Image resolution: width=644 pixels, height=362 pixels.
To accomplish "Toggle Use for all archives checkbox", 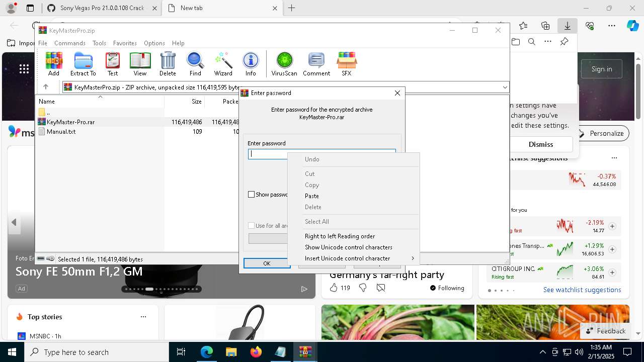I will point(252,226).
